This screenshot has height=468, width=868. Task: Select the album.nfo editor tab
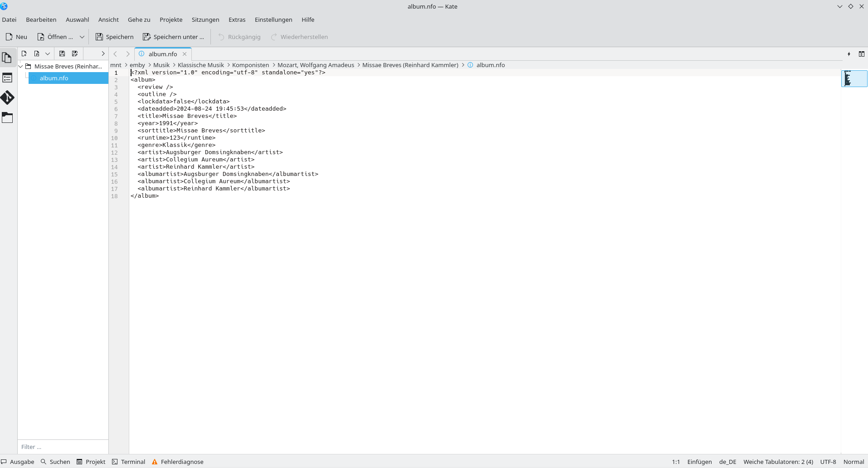point(163,54)
